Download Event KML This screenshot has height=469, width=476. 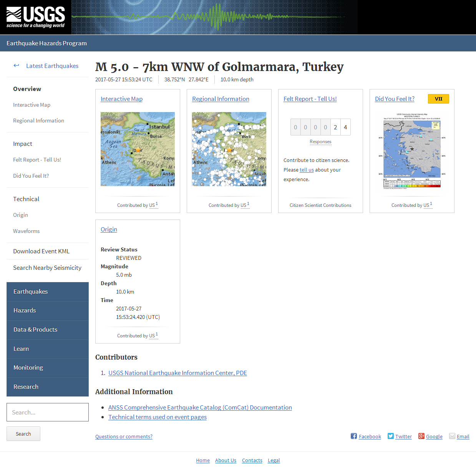point(41,251)
